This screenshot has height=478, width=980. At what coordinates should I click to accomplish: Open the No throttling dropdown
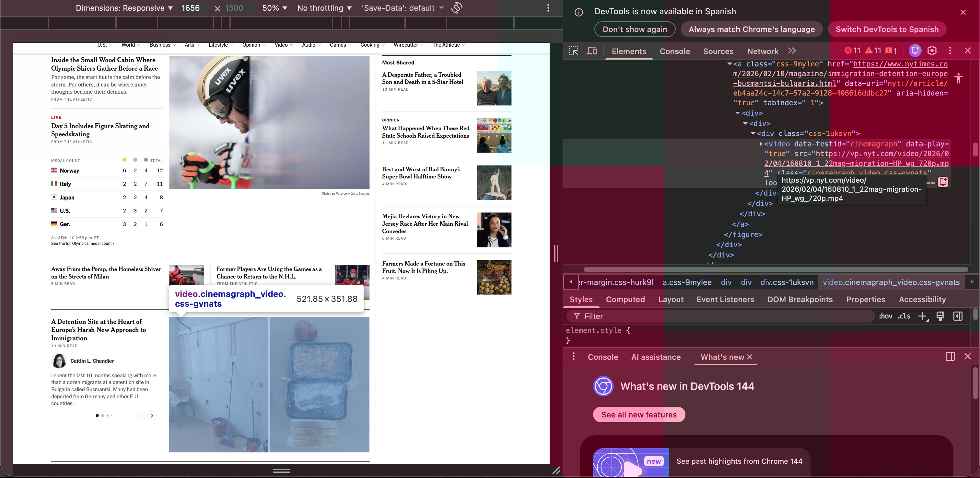point(324,8)
